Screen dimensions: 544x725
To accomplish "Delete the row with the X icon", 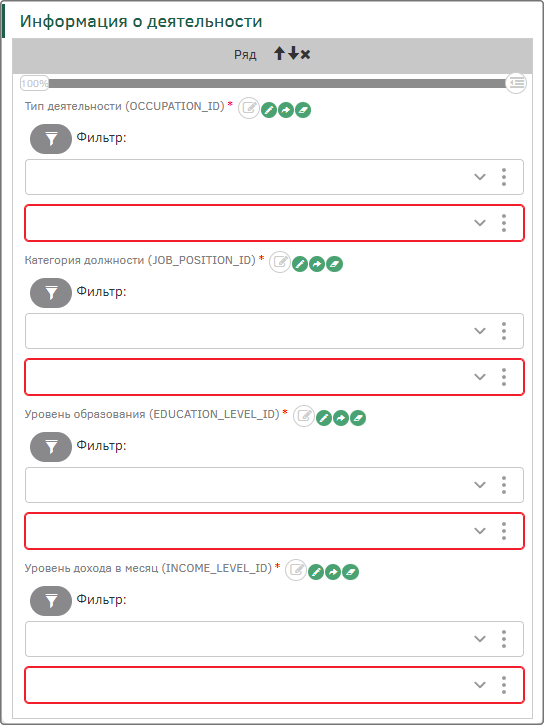I will pyautogui.click(x=305, y=55).
